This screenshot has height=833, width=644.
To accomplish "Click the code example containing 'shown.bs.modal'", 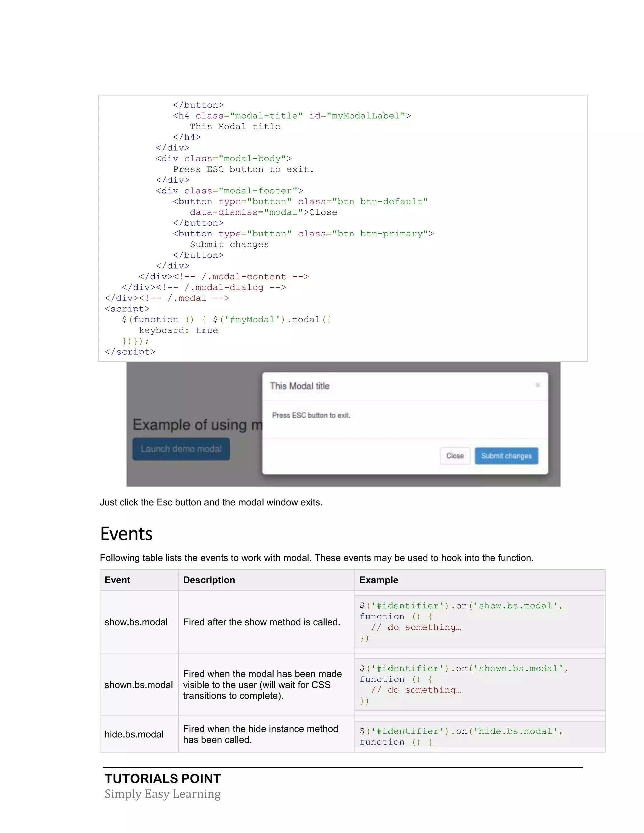I will click(x=480, y=685).
